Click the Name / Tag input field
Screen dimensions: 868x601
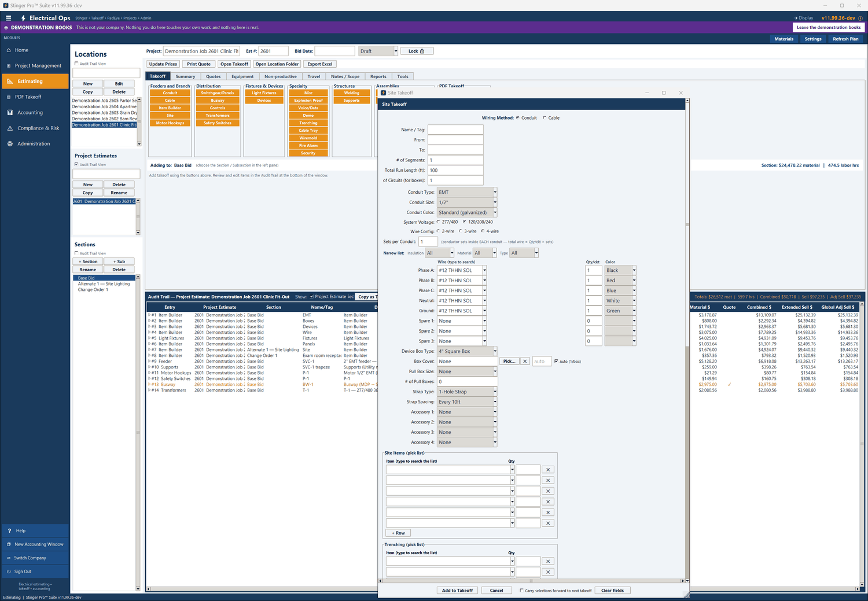pos(455,130)
